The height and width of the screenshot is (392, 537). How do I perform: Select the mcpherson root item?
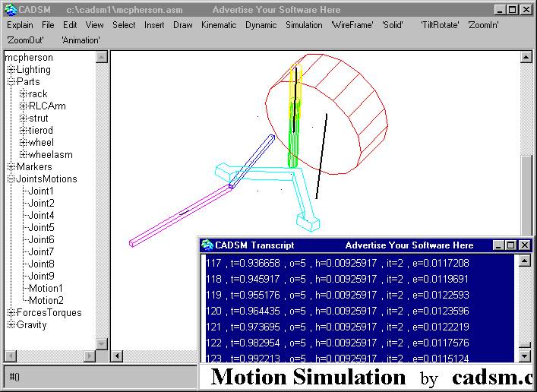click(29, 58)
